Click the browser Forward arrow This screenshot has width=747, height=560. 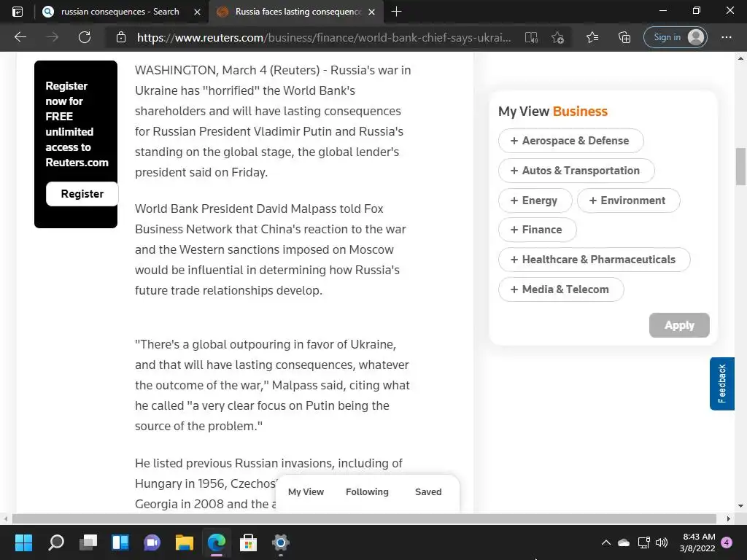[x=53, y=37]
